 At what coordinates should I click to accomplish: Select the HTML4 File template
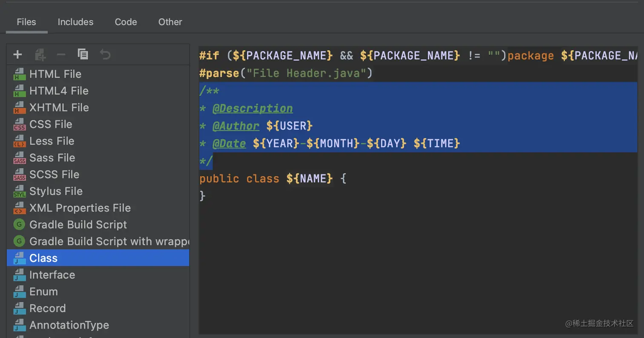[98, 91]
